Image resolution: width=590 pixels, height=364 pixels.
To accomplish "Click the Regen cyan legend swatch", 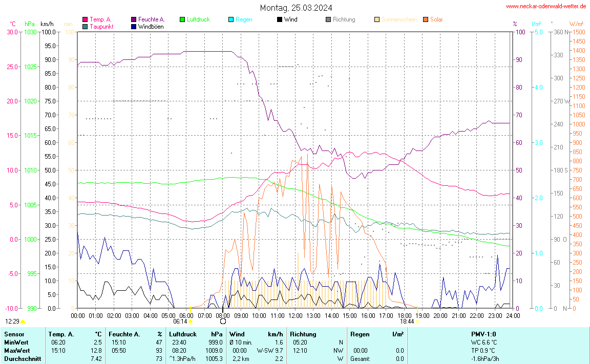I will point(231,19).
